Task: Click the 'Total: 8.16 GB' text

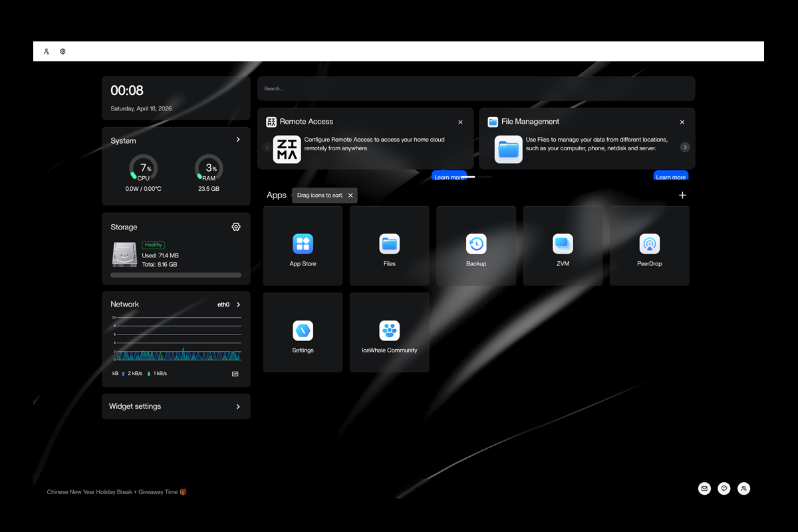Action: pyautogui.click(x=160, y=265)
